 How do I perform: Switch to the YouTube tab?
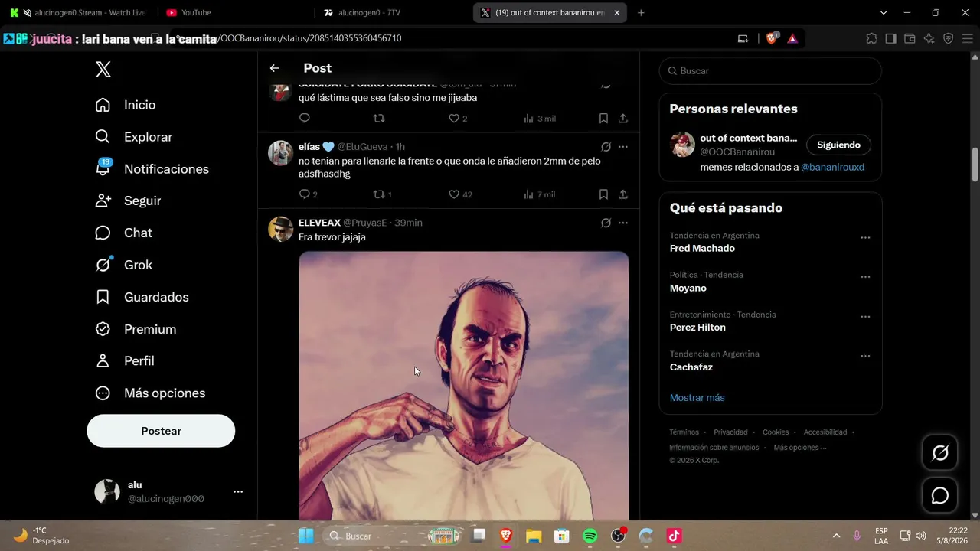pyautogui.click(x=234, y=12)
